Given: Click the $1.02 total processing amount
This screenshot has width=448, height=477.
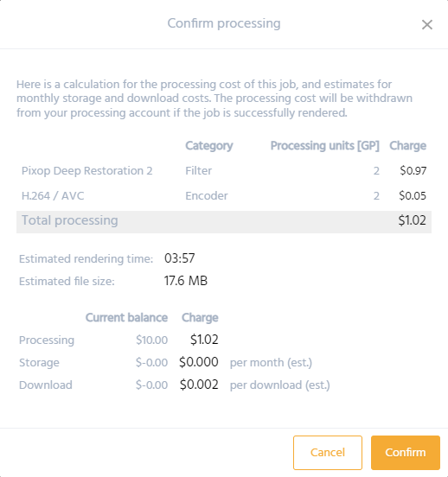Looking at the screenshot, I should tap(412, 220).
